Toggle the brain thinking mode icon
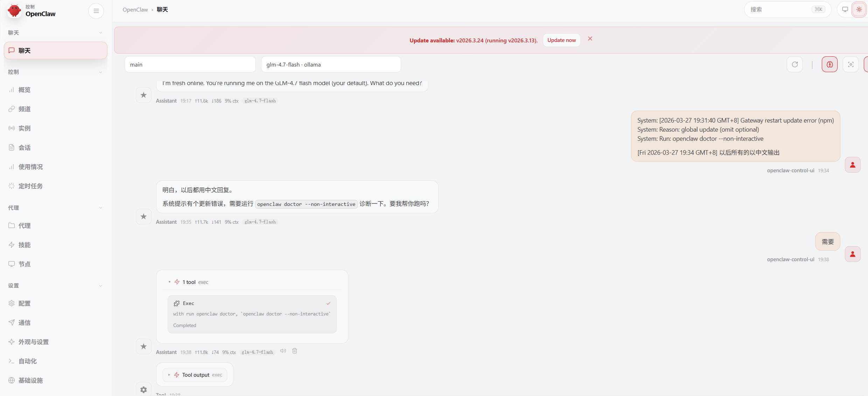This screenshot has width=868, height=396. pos(829,64)
